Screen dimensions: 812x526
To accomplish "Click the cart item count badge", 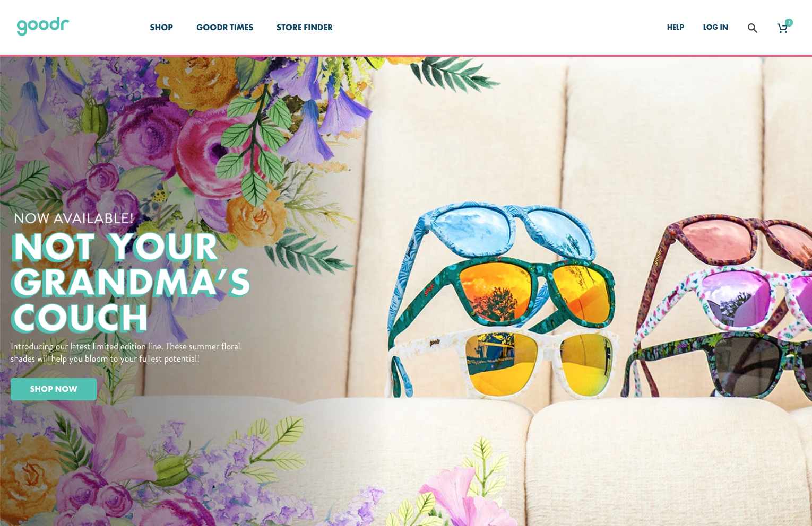I will click(789, 23).
